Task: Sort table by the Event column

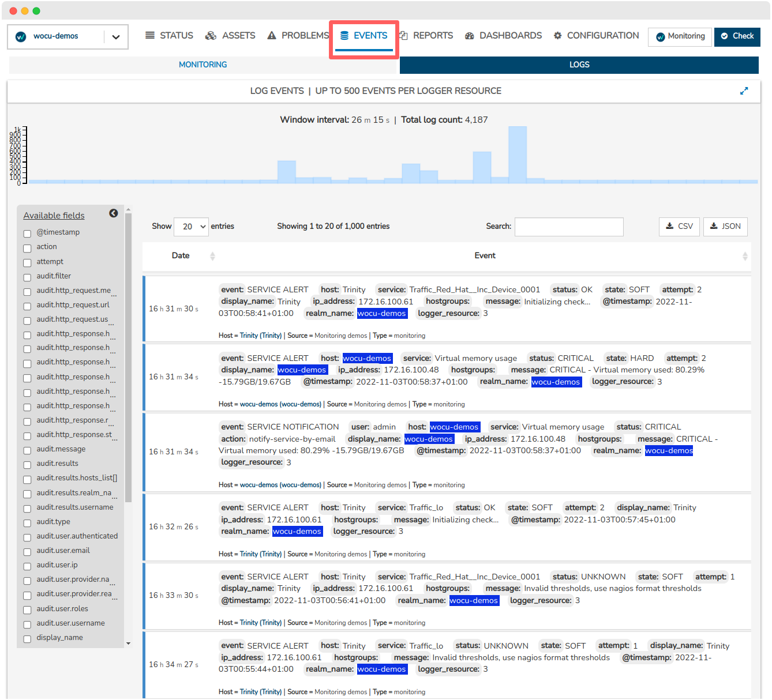Action: click(485, 255)
